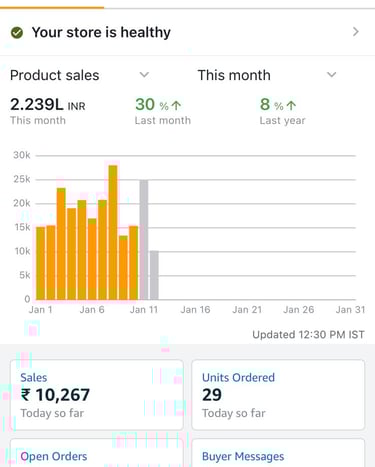Expand the This month period dropdown
The image size is (375, 467).
click(x=267, y=75)
